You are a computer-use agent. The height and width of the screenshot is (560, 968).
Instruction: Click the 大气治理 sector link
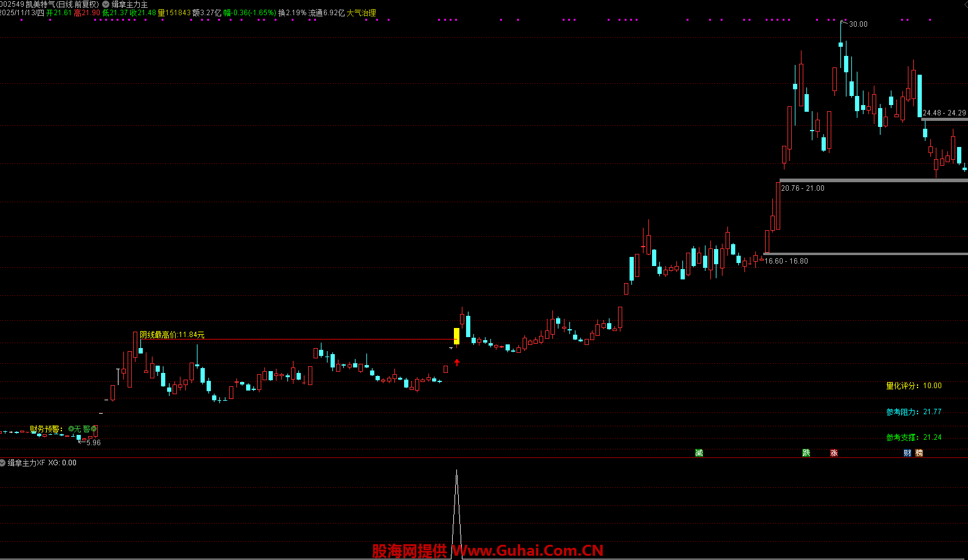coord(361,13)
